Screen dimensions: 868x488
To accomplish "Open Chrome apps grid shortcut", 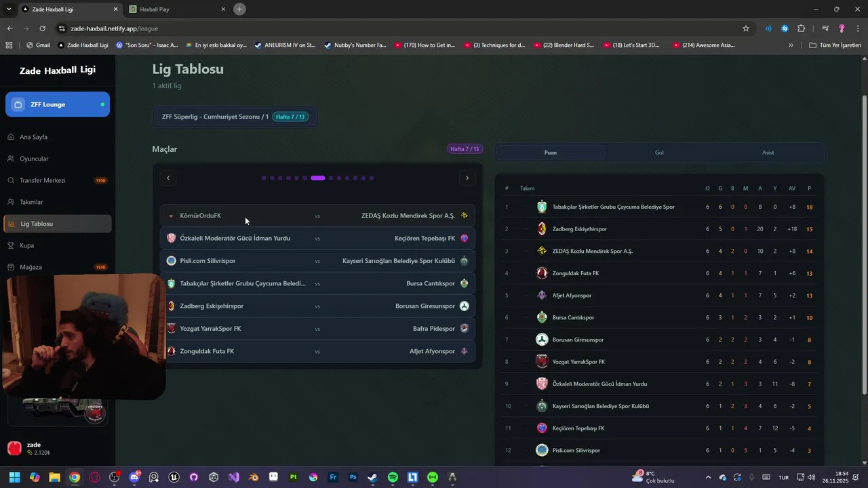I will pos(9,45).
